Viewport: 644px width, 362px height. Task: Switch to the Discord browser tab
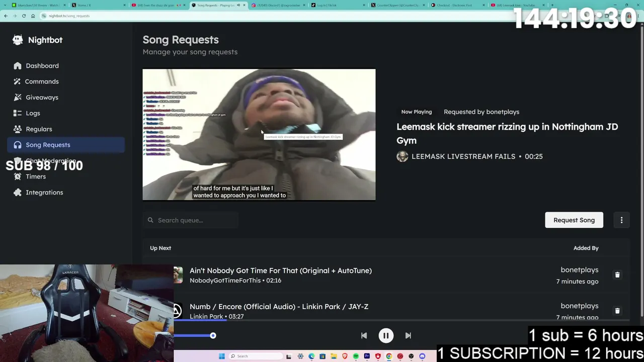(x=278, y=5)
